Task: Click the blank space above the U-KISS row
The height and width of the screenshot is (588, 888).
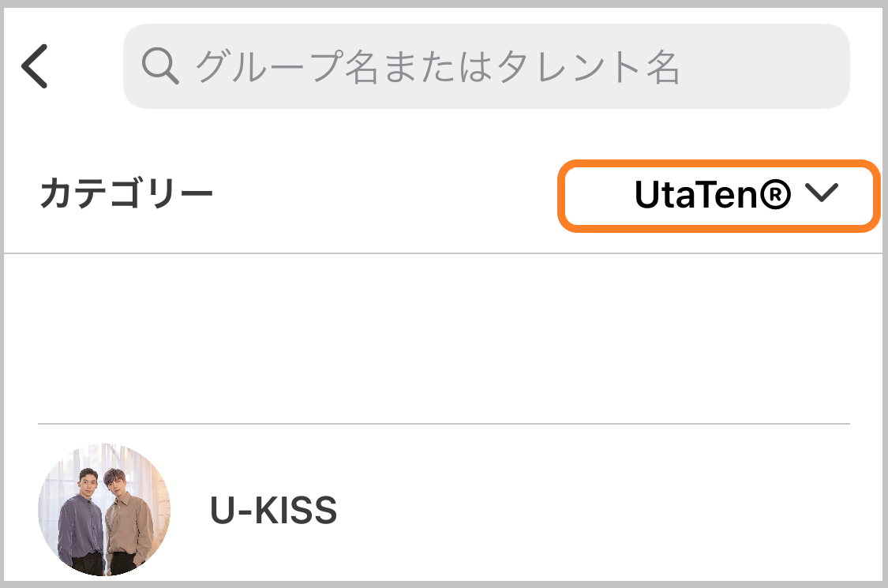Action: tap(444, 339)
